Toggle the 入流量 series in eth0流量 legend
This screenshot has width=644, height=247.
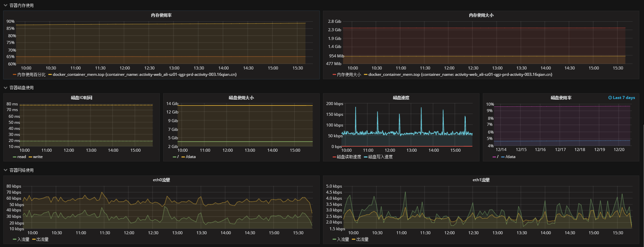pos(24,239)
